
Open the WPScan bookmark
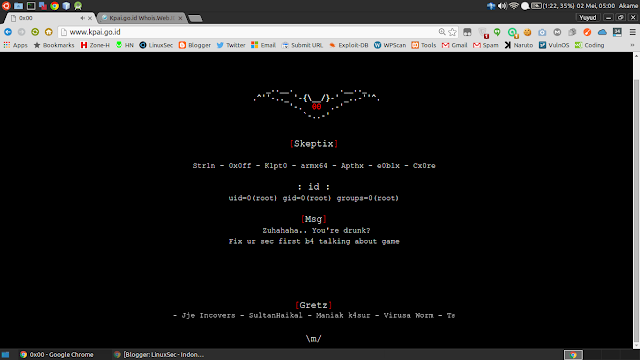(390, 45)
